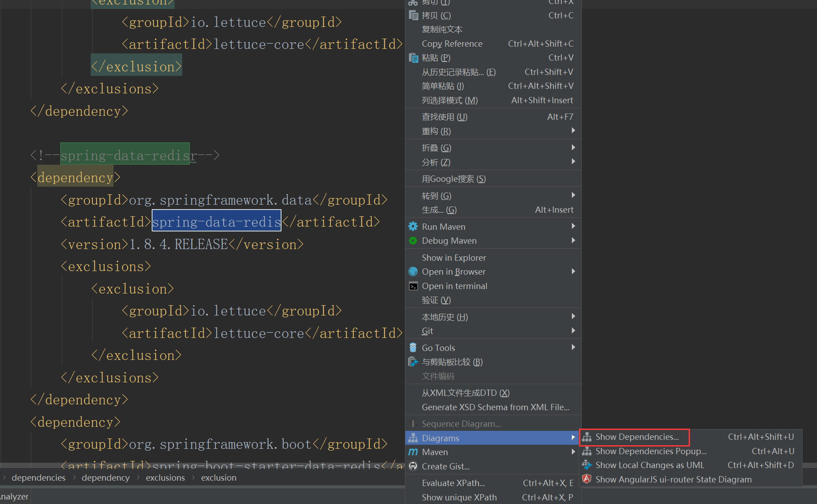Select 简单粘贴 (I) menu entry
This screenshot has height=504, width=817.
click(493, 86)
